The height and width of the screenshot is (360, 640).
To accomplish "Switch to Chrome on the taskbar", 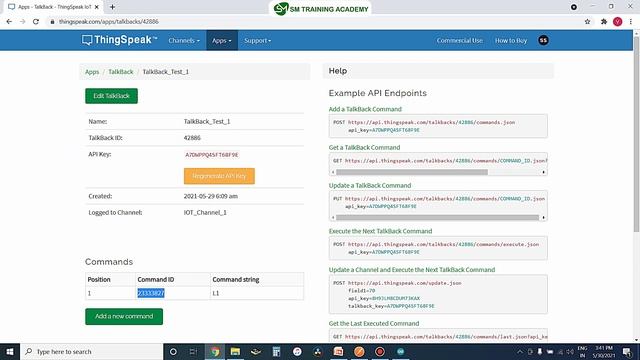I will (x=215, y=351).
